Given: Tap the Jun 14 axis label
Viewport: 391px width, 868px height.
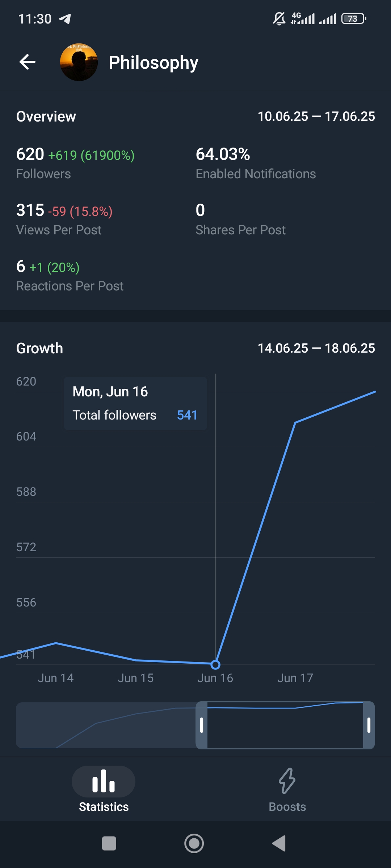Looking at the screenshot, I should coord(56,678).
